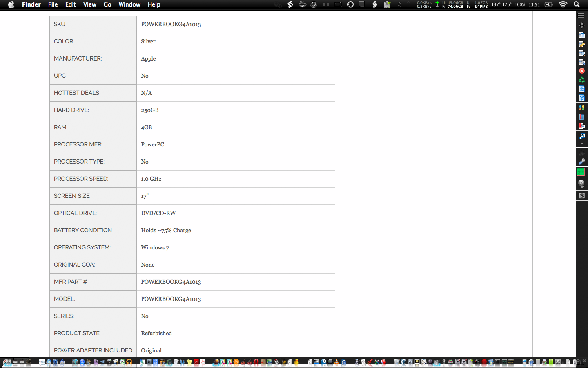The width and height of the screenshot is (588, 368).
Task: Click the Bluetooth icon in menu bar
Action: coord(399,4)
